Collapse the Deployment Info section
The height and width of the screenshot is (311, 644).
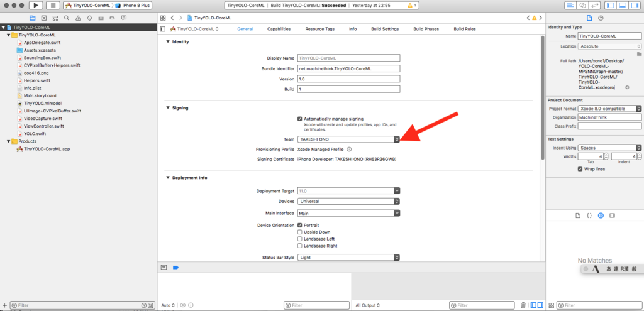tap(167, 178)
